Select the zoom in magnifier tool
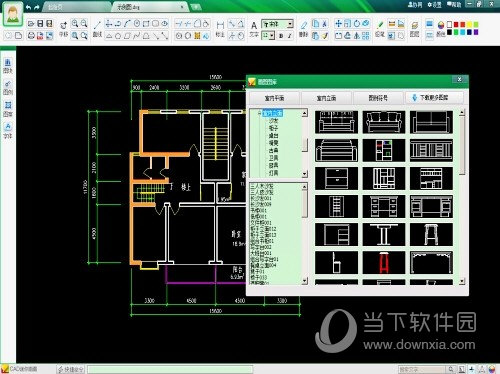The image size is (500, 374). tap(75, 23)
